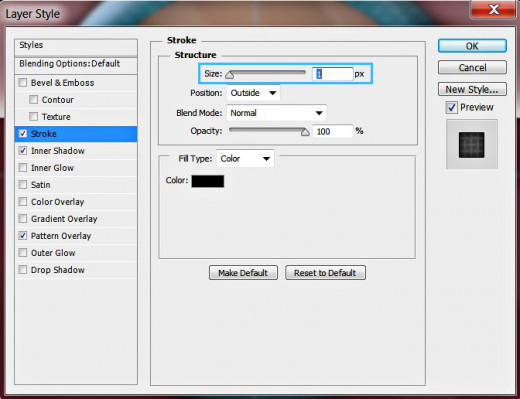Enable the Outer Glow checkbox

[x=23, y=253]
